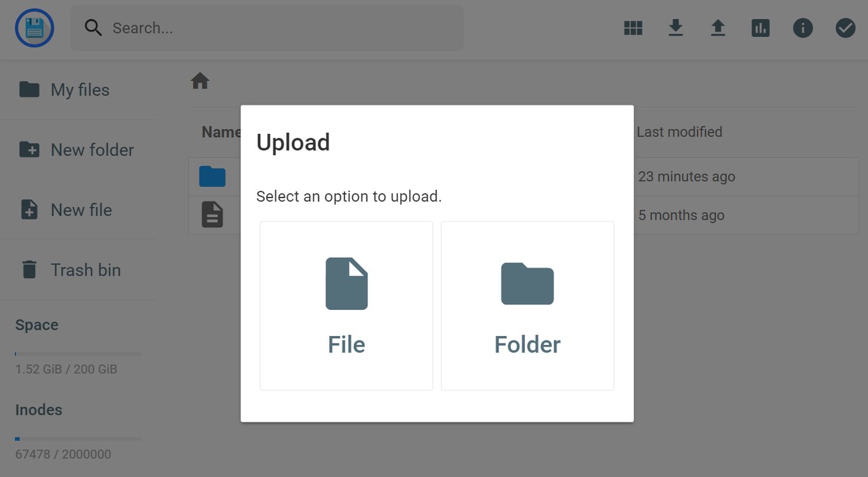Toggle the layout view icon

coord(633,28)
